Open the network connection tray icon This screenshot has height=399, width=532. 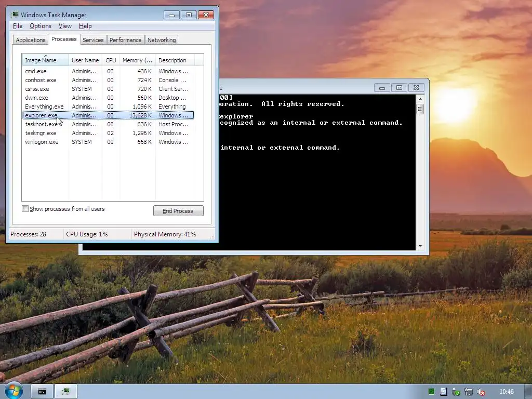pos(469,392)
